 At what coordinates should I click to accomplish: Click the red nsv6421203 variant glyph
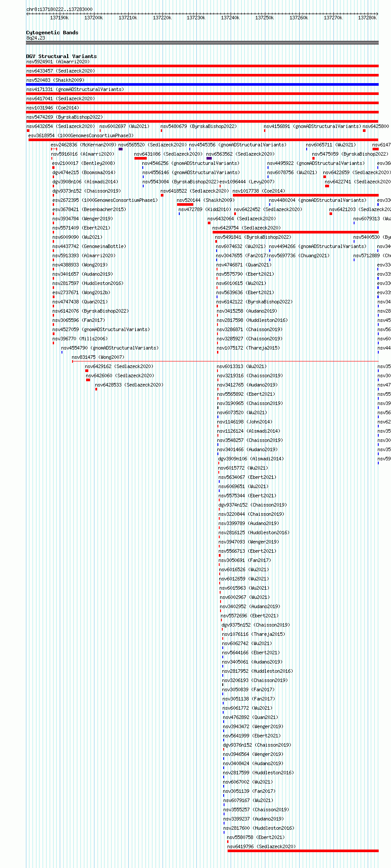click(331, 214)
